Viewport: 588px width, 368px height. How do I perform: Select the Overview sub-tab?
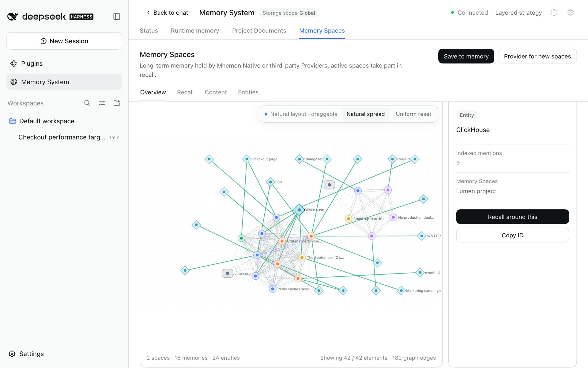tap(153, 92)
